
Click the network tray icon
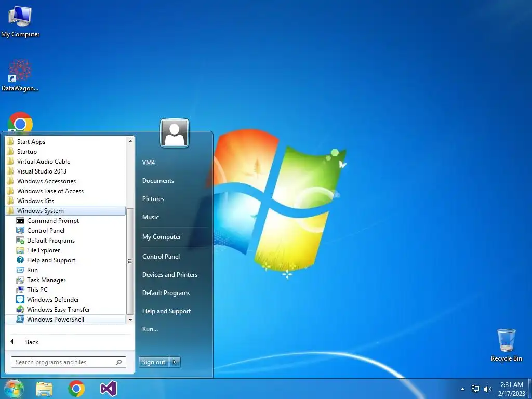475,389
